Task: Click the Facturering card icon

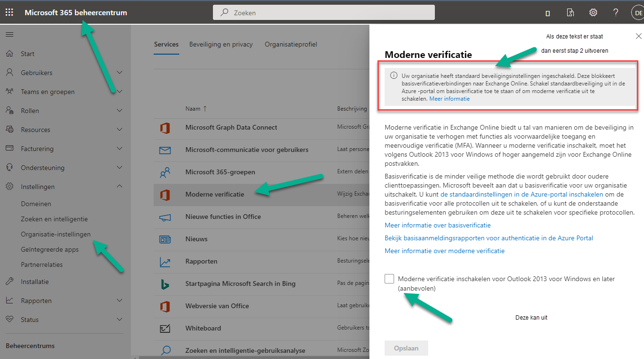Action: (x=9, y=149)
